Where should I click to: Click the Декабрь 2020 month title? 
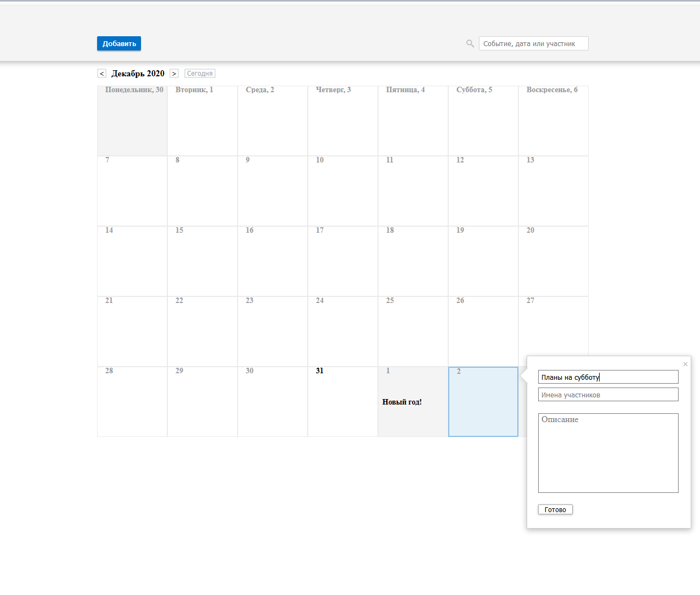click(x=138, y=74)
